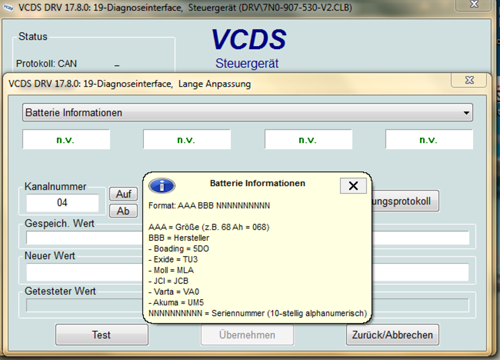Click the 'JCI = JCB' line
This screenshot has height=360, width=500.
click(x=168, y=281)
